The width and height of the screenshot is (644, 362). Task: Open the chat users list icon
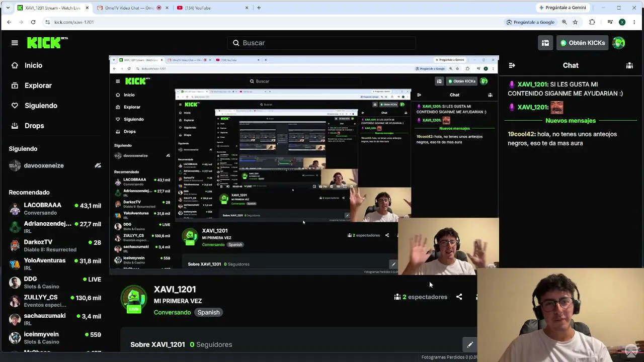[629, 65]
